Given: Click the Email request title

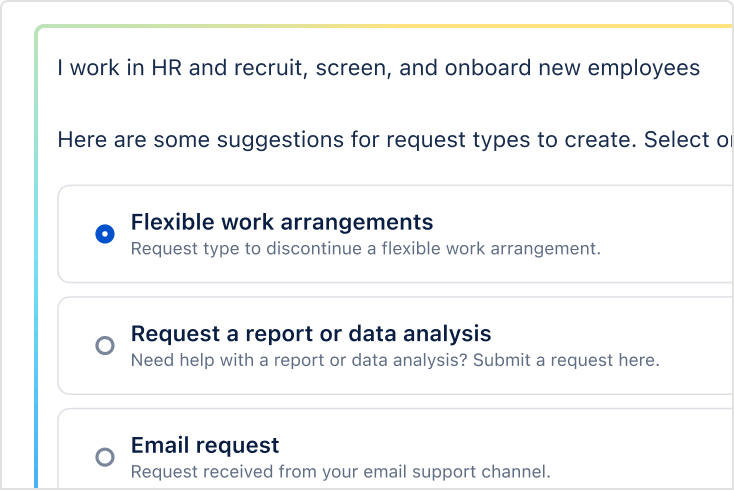Looking at the screenshot, I should click(x=205, y=445).
